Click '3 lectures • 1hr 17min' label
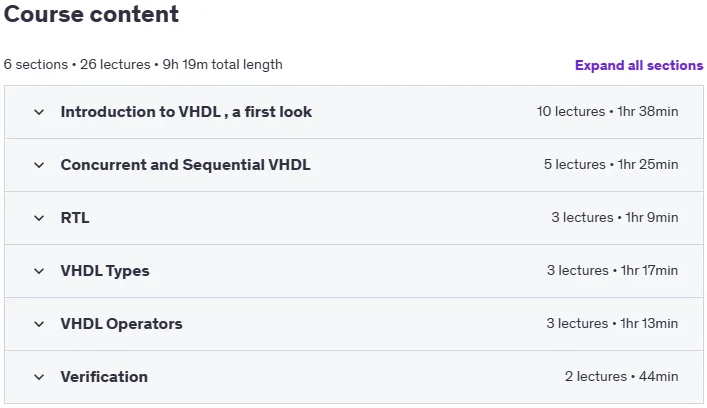 click(x=612, y=270)
